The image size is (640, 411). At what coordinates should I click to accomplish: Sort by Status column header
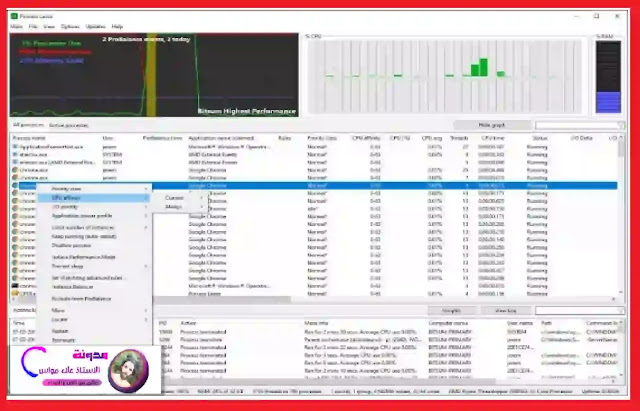[540, 138]
